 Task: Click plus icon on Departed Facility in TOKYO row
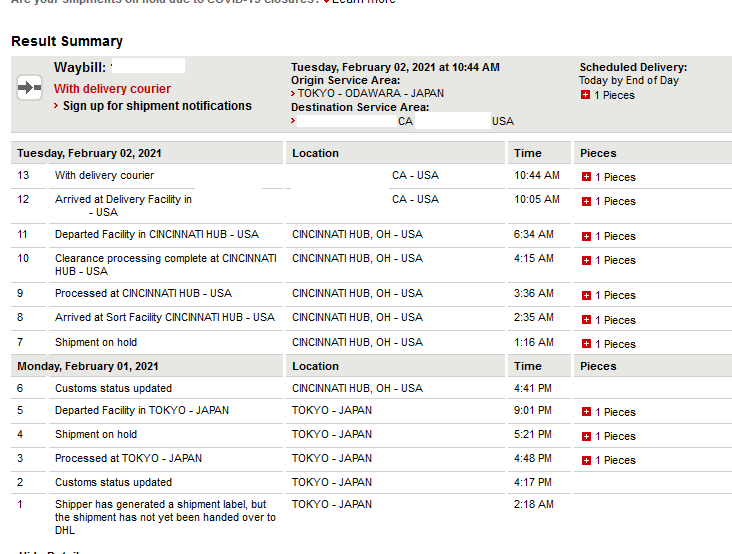click(586, 412)
